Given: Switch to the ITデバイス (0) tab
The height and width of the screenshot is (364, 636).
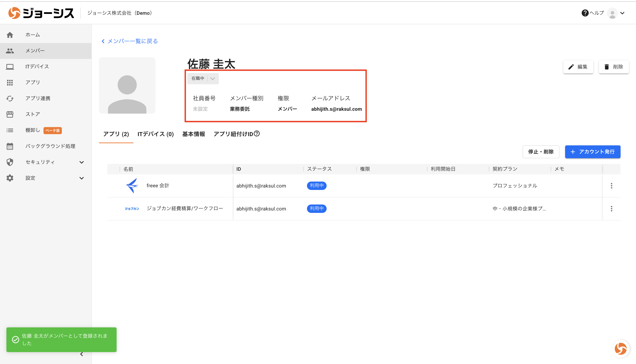Looking at the screenshot, I should click(x=156, y=134).
